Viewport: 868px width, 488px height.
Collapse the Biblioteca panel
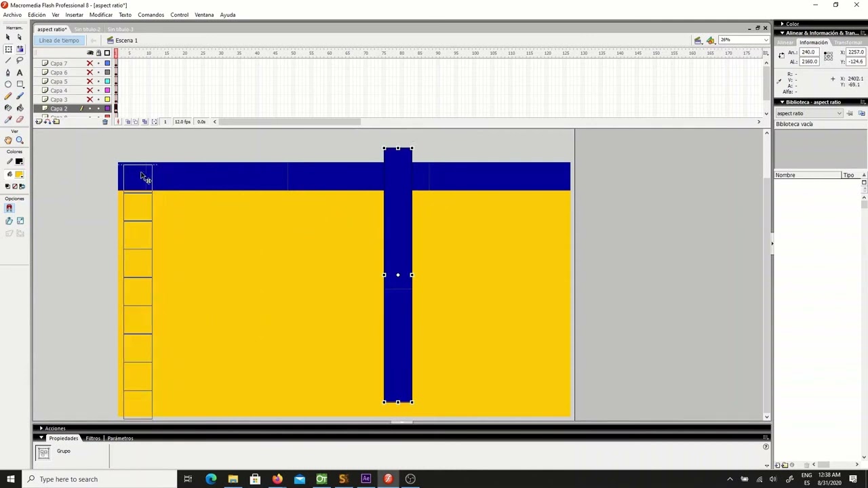[x=782, y=102]
